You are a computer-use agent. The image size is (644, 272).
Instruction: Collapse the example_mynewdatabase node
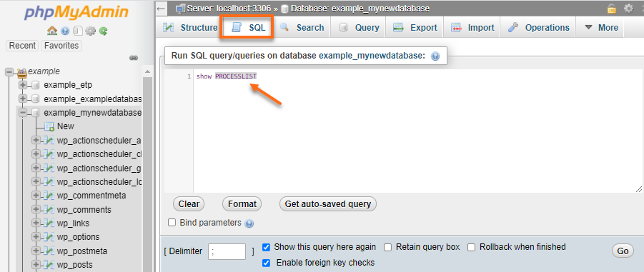click(x=23, y=112)
